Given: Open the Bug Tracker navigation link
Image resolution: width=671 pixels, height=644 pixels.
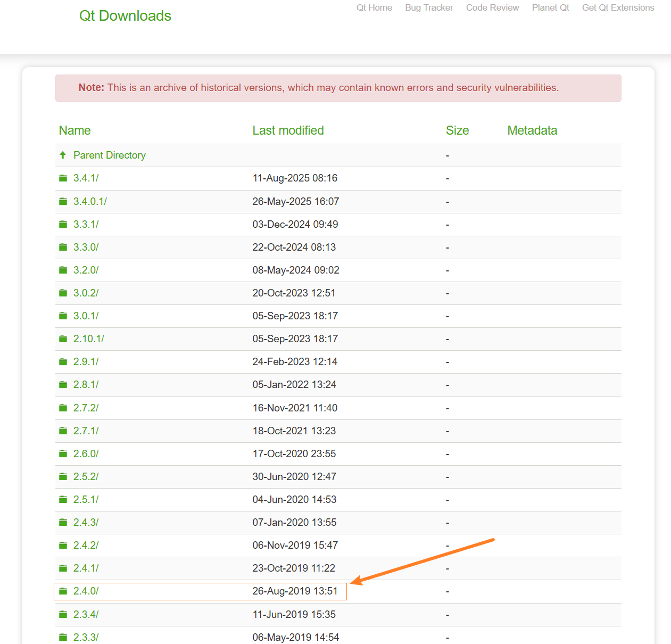Looking at the screenshot, I should tap(429, 7).
